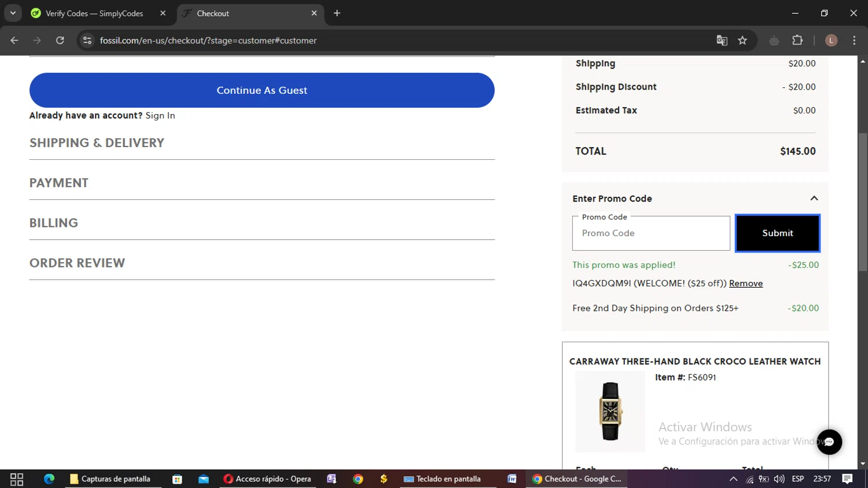Click Continue As Guest button
Image resolution: width=868 pixels, height=488 pixels.
point(262,90)
